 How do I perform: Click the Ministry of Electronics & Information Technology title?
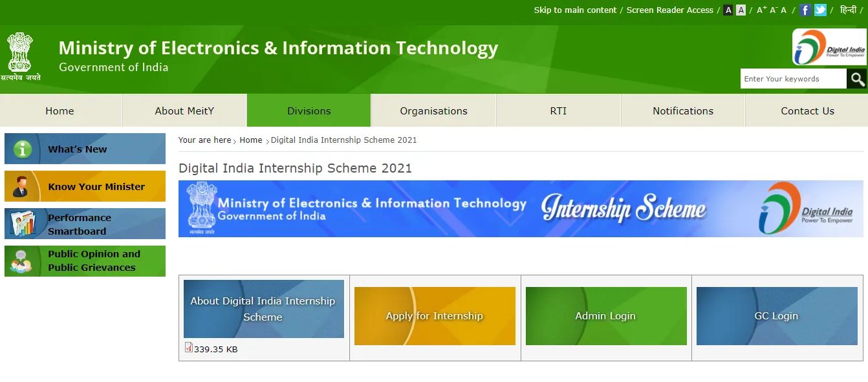278,48
